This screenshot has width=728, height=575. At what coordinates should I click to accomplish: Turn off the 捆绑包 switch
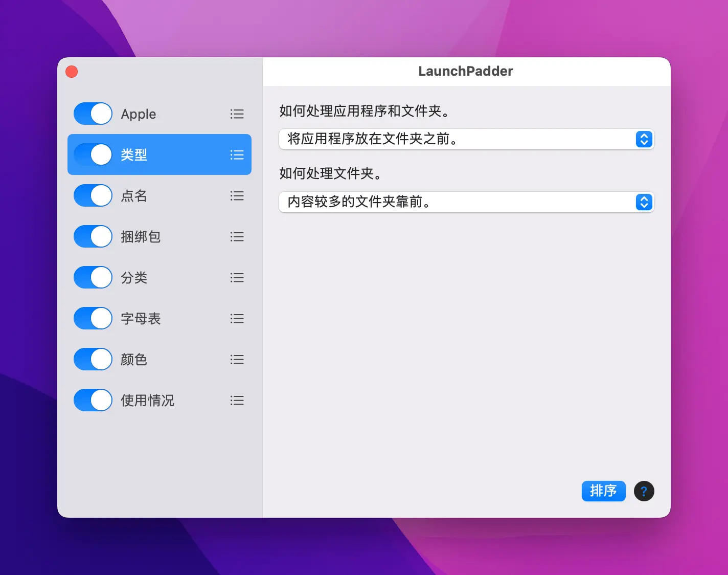click(x=93, y=236)
